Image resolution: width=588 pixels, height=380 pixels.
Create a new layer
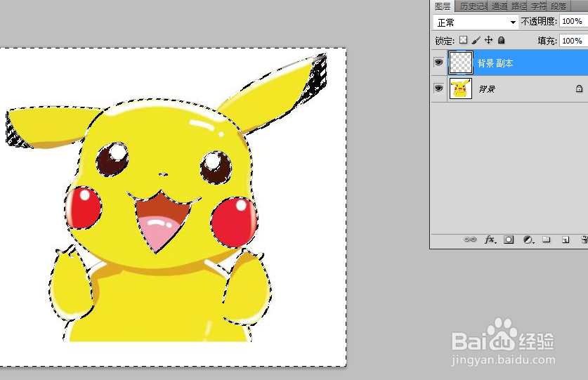click(566, 240)
